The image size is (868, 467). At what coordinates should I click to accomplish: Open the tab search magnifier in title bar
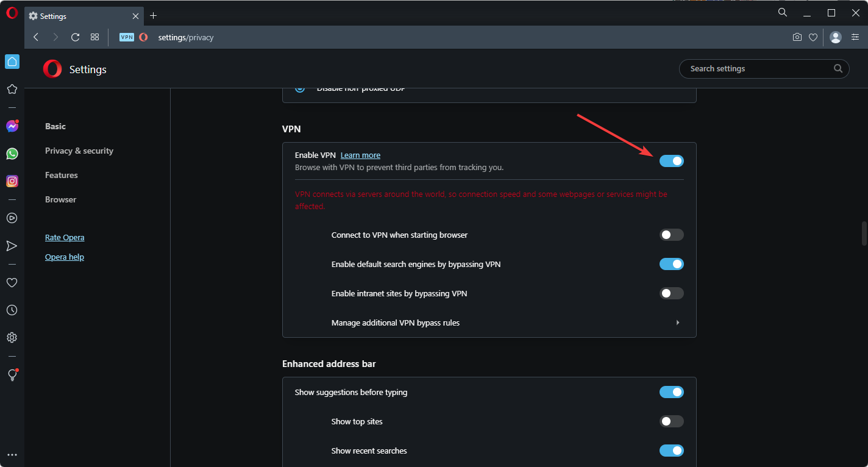pyautogui.click(x=783, y=12)
